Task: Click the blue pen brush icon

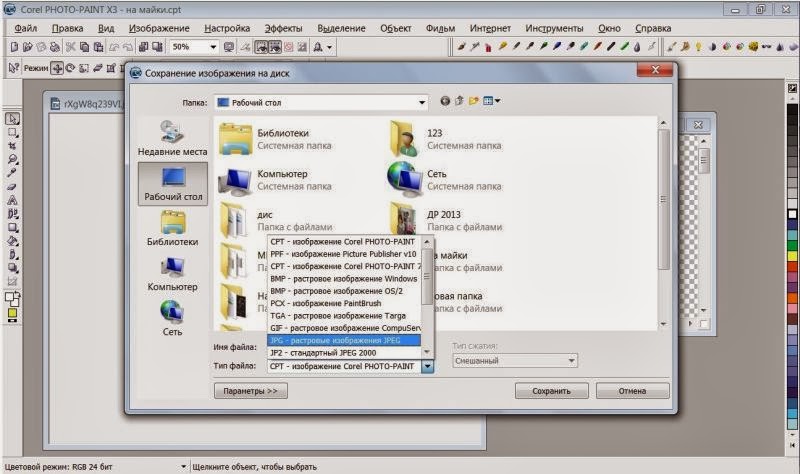Action: pyautogui.click(x=558, y=47)
